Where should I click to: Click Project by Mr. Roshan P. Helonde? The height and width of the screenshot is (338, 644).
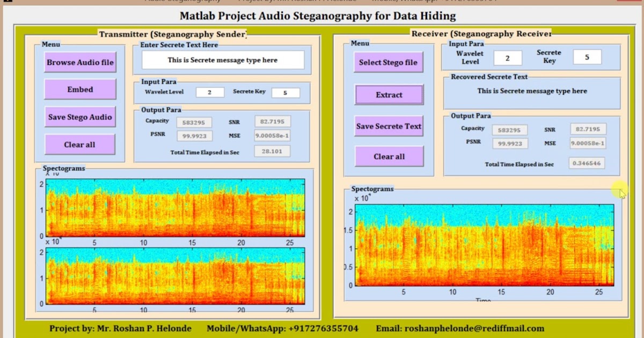tap(120, 328)
